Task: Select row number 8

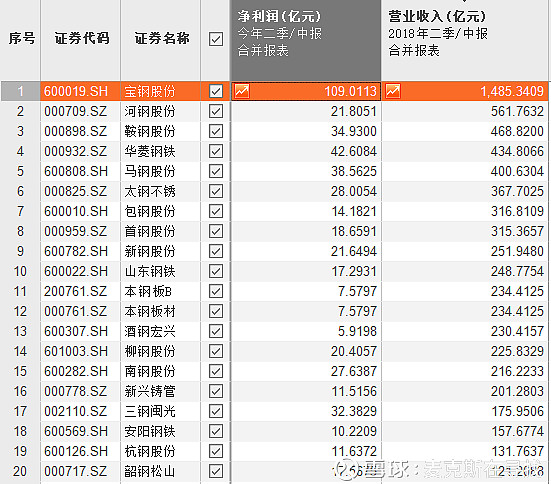Action: point(20,231)
